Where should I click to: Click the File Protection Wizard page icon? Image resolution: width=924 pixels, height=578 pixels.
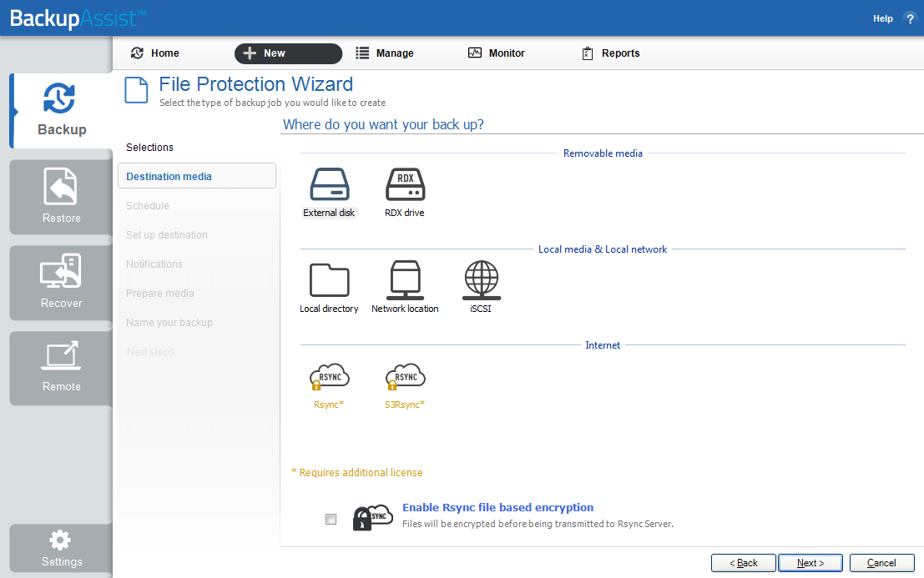(x=136, y=90)
